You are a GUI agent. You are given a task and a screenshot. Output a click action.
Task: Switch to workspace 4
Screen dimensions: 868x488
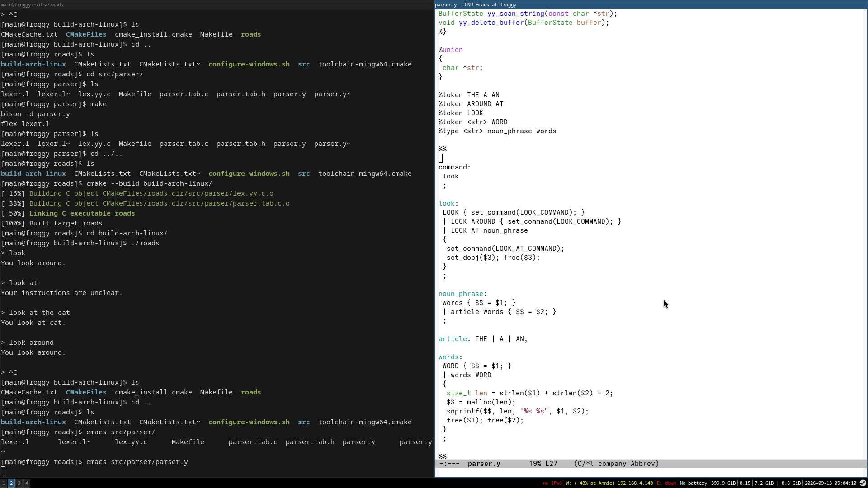[x=27, y=483]
